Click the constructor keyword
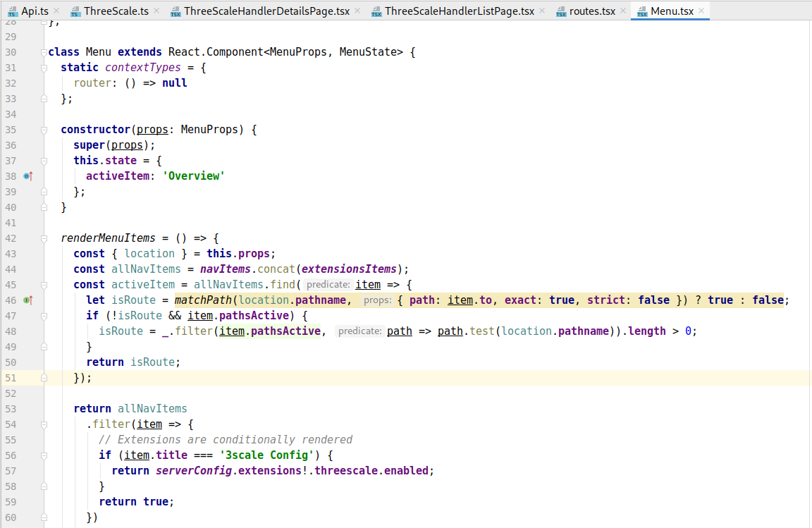Viewport: 812px width, 528px height. coord(95,130)
